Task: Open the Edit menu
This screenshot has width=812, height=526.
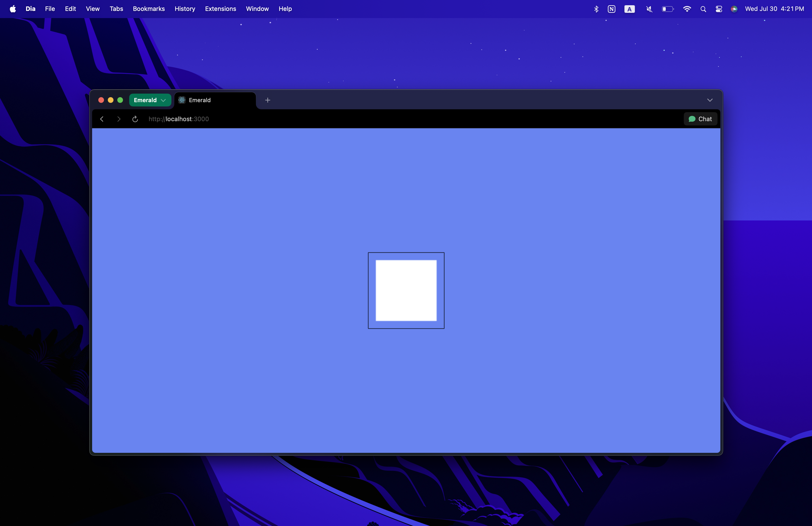Action: 70,9
